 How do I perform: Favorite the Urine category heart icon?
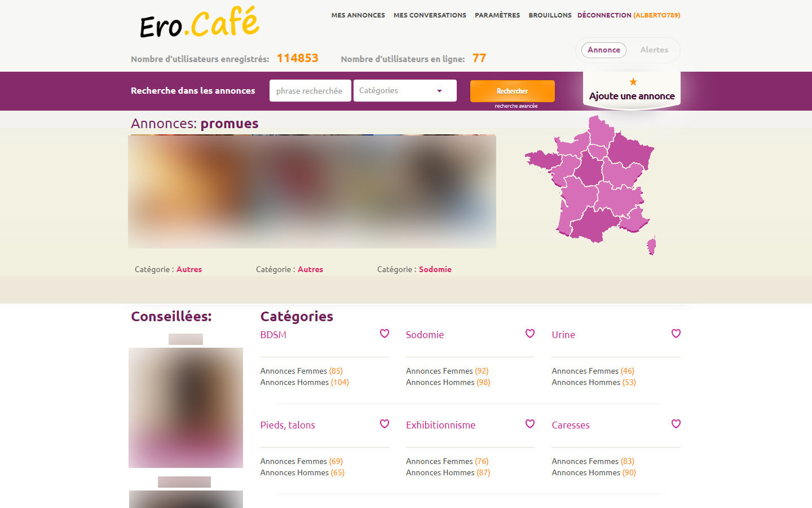click(x=676, y=334)
